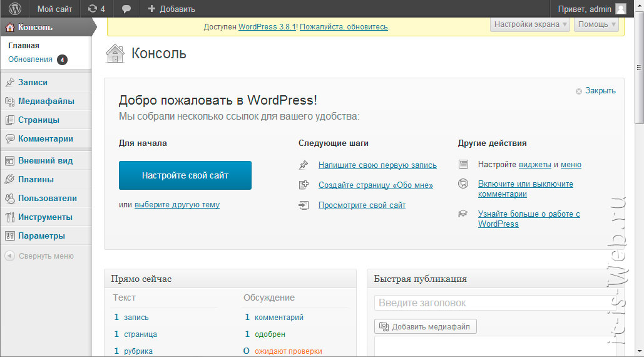Open the Привет, admin account menu

click(592, 9)
